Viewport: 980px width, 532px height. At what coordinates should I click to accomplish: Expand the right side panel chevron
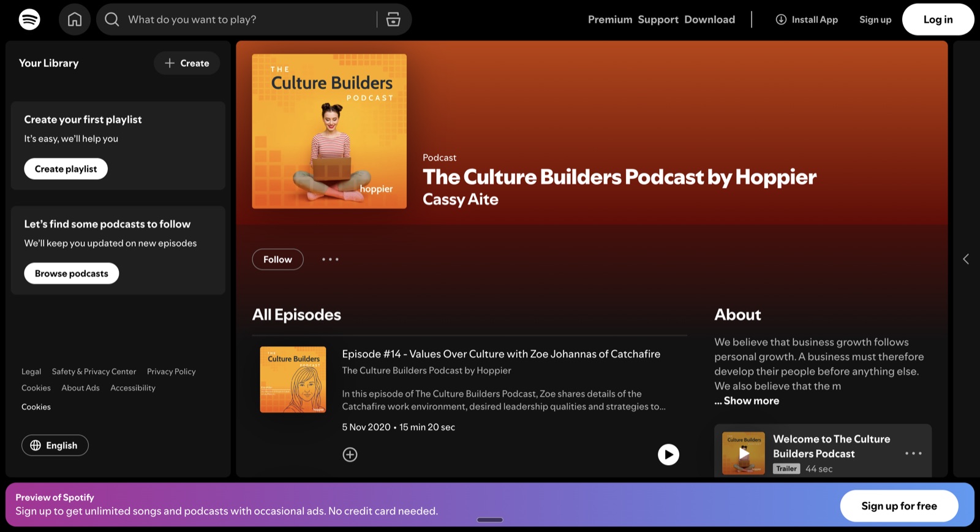coord(966,259)
